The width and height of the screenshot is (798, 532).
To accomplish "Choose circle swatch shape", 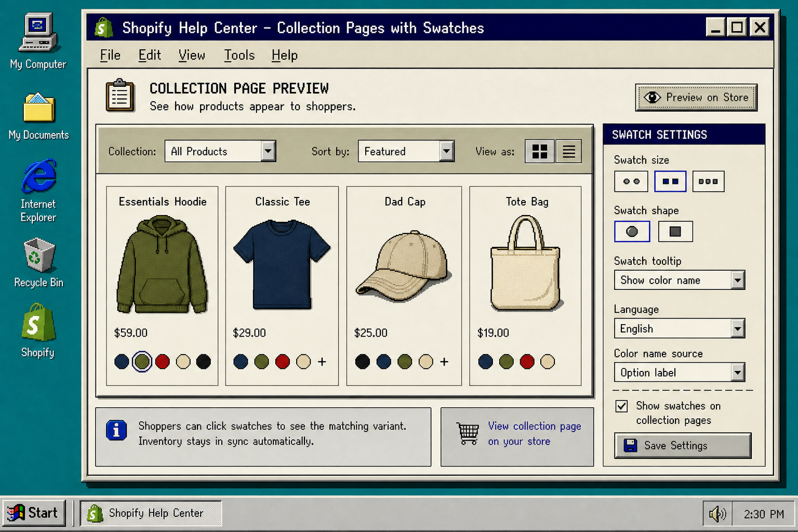I will (x=632, y=231).
